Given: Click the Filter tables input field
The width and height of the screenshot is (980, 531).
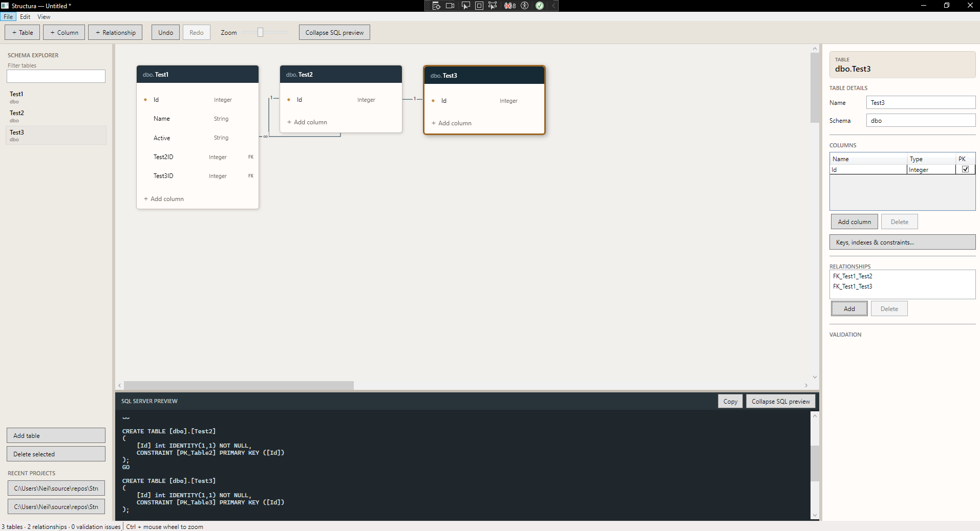Looking at the screenshot, I should click(x=56, y=76).
